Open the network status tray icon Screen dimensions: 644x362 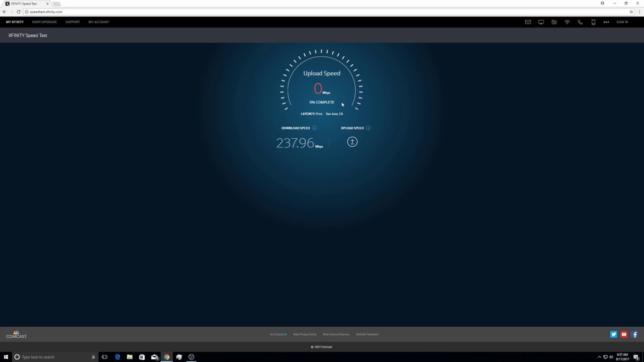(605, 357)
